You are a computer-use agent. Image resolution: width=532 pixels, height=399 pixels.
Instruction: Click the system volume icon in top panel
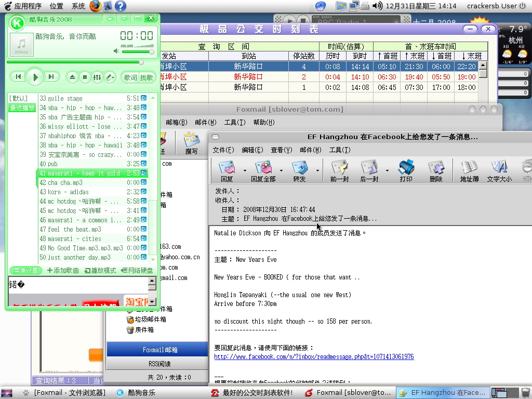[377, 6]
